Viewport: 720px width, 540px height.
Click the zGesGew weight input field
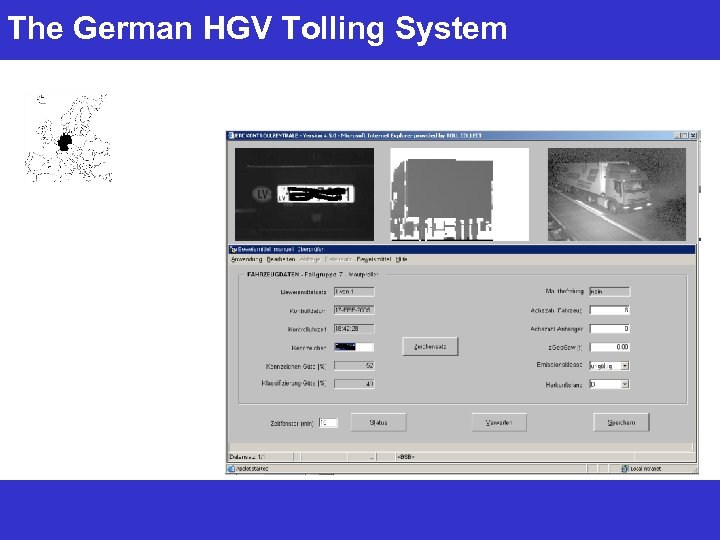(609, 347)
